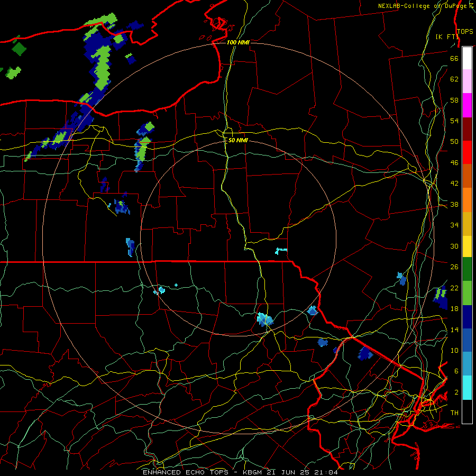476x476 pixels.
Task: Click the 42 legend value
Action: [x=454, y=184]
